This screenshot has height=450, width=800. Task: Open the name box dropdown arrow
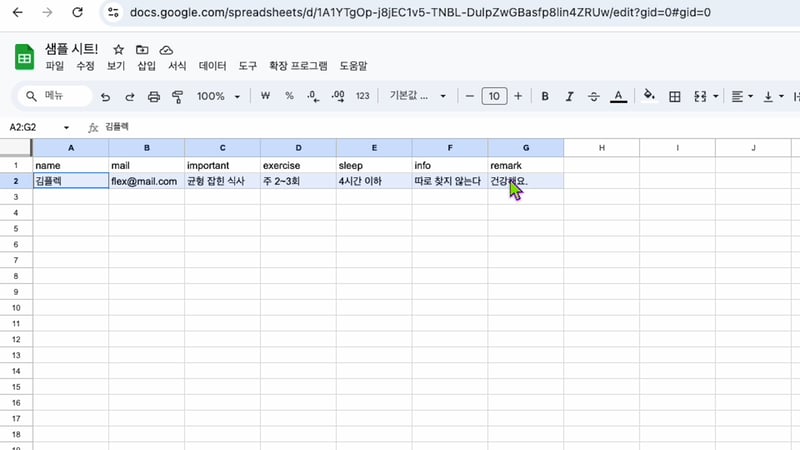66,128
